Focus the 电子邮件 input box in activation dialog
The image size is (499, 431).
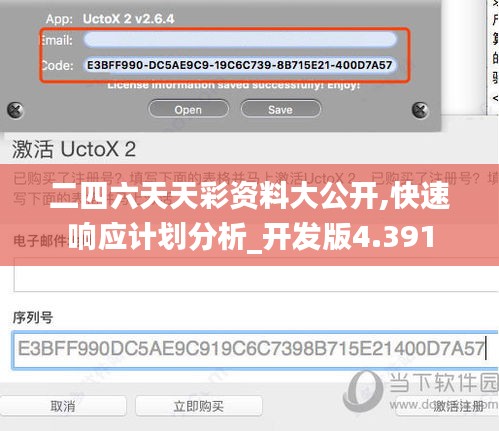click(x=256, y=275)
